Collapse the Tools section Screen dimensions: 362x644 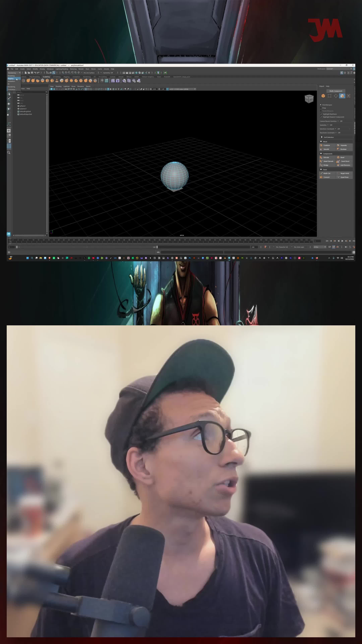point(321,170)
